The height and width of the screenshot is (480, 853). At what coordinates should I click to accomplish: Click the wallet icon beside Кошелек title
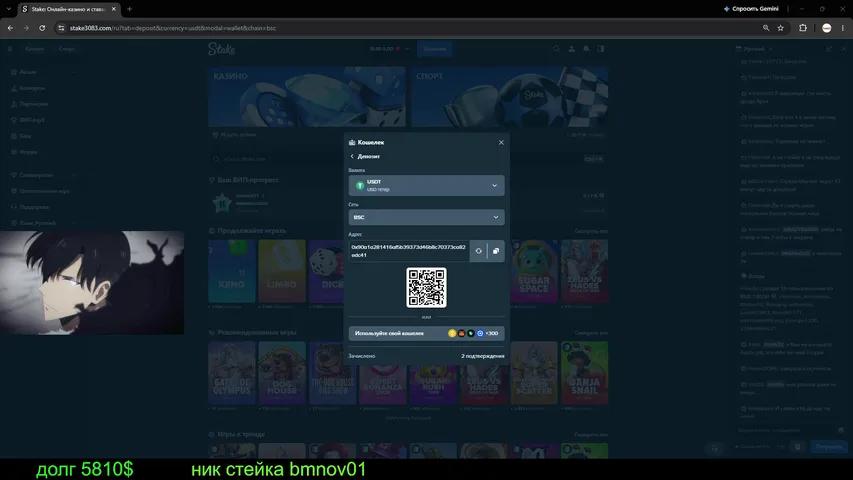coord(352,143)
